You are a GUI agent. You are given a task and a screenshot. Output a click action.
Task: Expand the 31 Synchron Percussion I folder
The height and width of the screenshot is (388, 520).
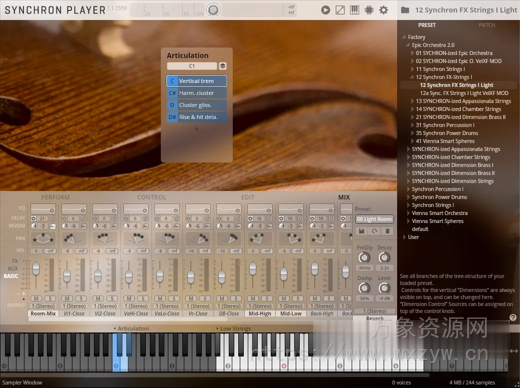412,125
